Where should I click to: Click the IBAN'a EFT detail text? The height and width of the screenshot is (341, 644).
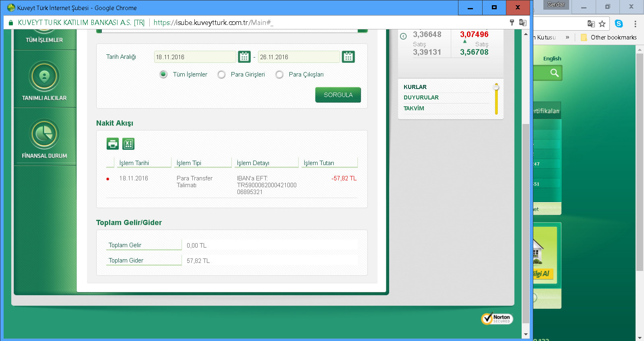click(x=266, y=185)
